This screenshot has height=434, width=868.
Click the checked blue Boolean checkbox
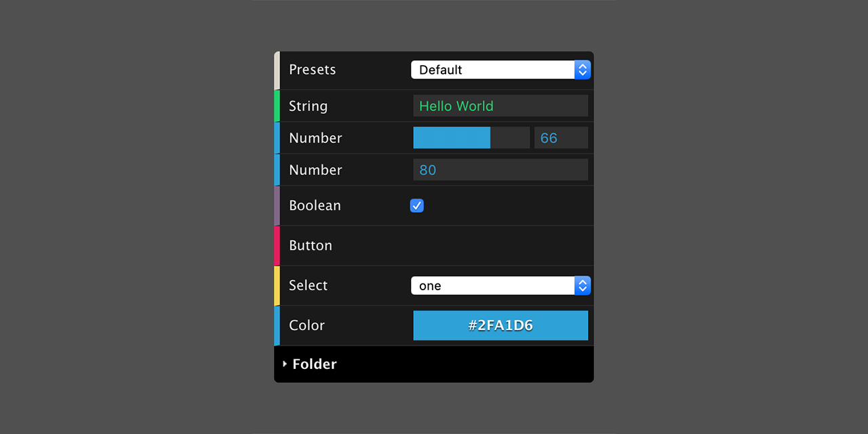coord(416,205)
